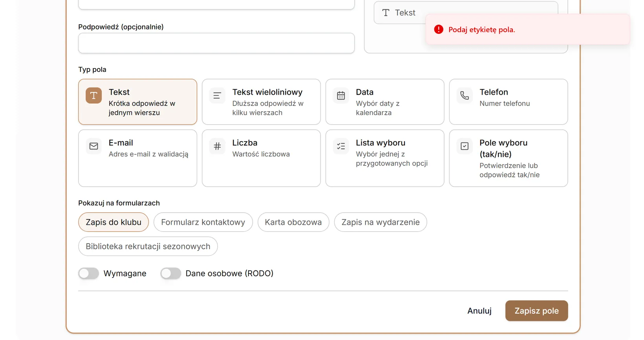Select the Lista wyboru field type
Viewport: 644px width, 340px height.
coord(385,158)
